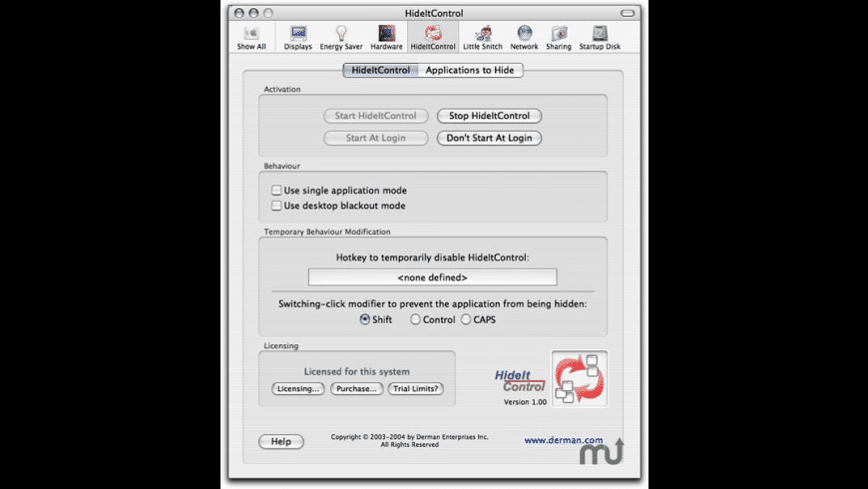The image size is (868, 489).
Task: Open the Show All preferences icon
Action: 251,38
